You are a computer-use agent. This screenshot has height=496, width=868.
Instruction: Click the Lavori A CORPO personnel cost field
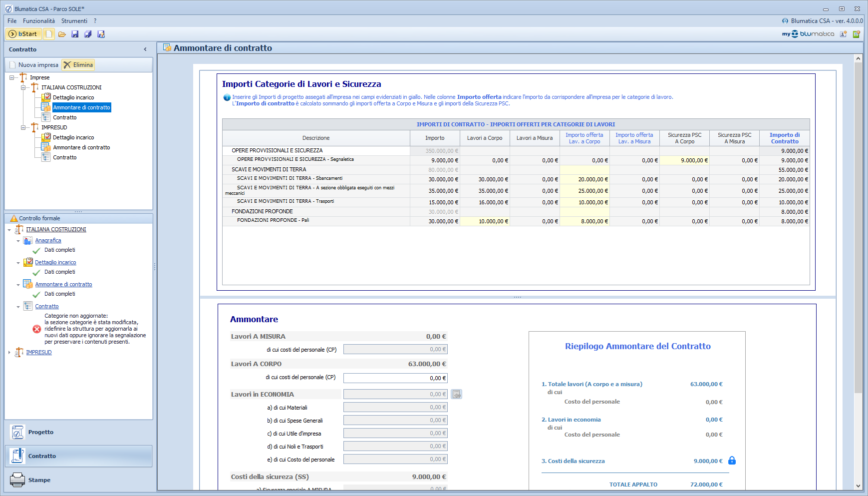click(395, 378)
